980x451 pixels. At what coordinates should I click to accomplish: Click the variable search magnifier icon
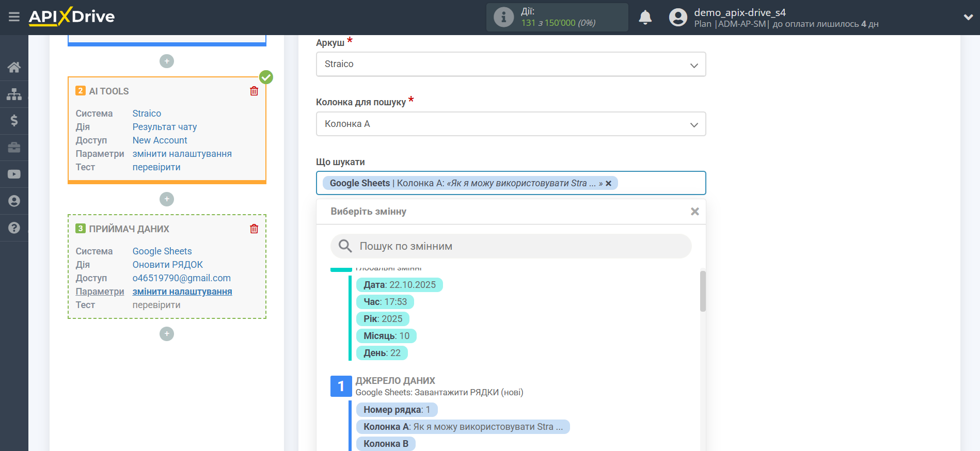tap(345, 246)
